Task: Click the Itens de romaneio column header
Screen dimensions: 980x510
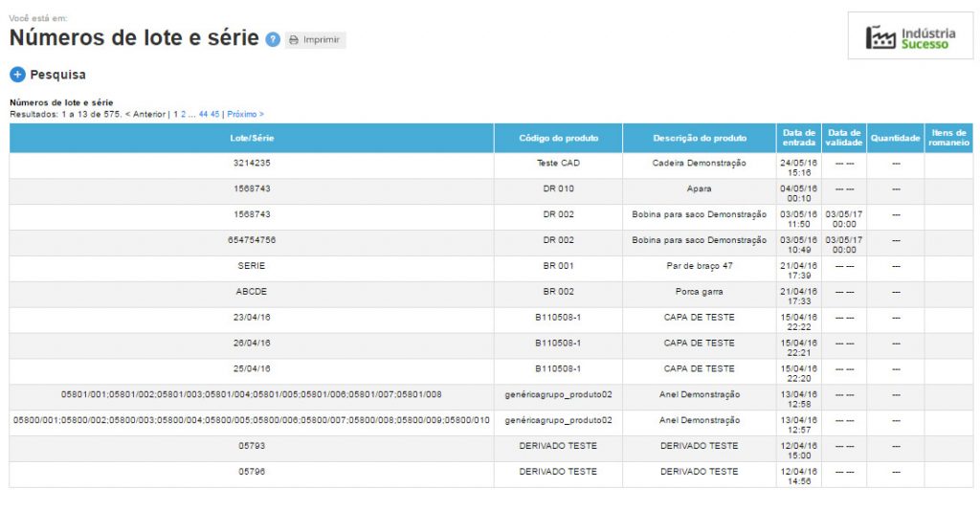Action: pyautogui.click(x=948, y=139)
